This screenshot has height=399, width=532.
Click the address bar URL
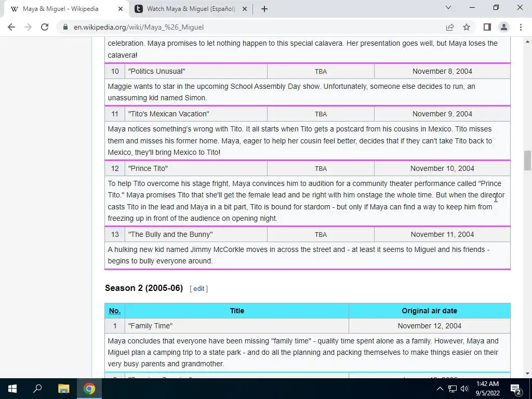coord(138,27)
